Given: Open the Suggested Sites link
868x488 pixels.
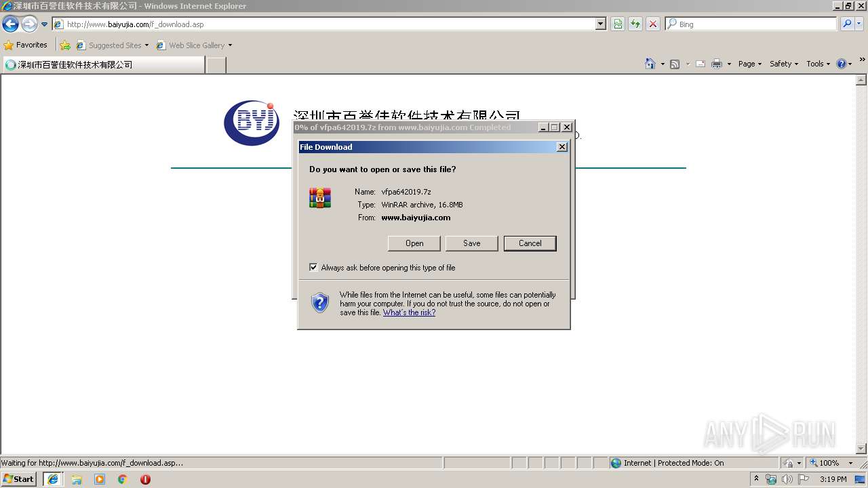Looking at the screenshot, I should pyautogui.click(x=112, y=45).
